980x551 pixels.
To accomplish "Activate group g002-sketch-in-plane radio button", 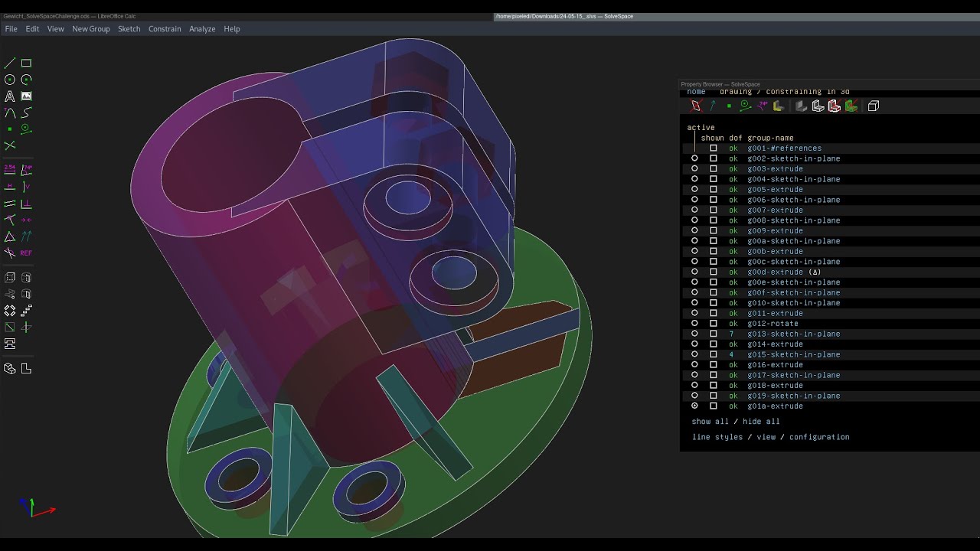I will click(694, 158).
